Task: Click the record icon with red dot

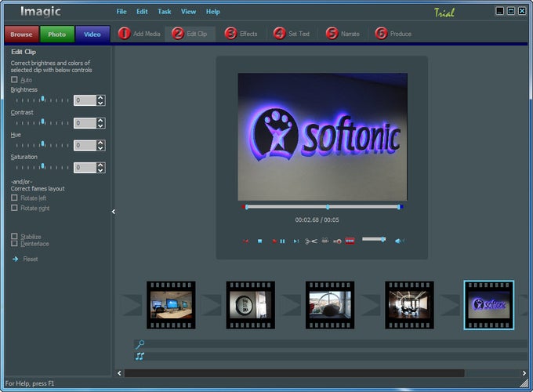Action: [337, 241]
